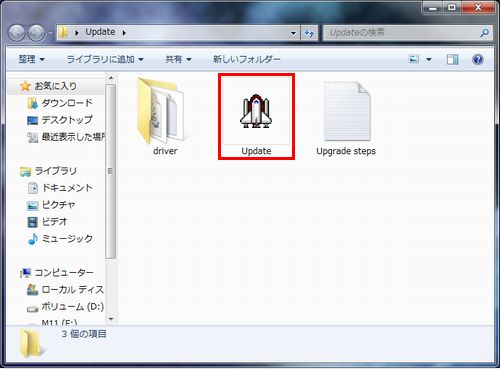Open the help question mark icon
This screenshot has width=500, height=369.
[x=478, y=59]
